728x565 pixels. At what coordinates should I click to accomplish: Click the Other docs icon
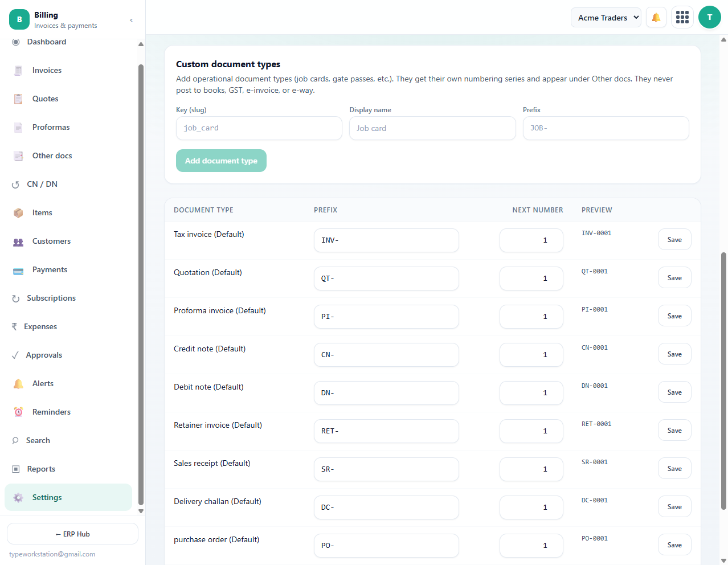click(18, 156)
